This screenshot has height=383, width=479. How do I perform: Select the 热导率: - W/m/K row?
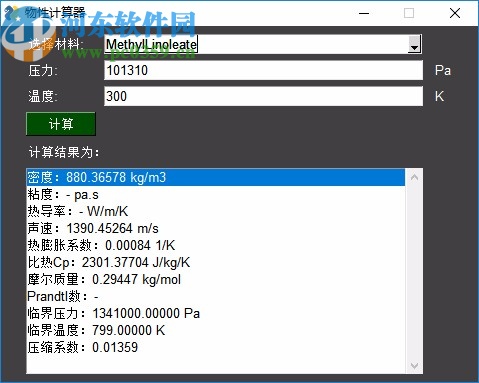point(216,211)
